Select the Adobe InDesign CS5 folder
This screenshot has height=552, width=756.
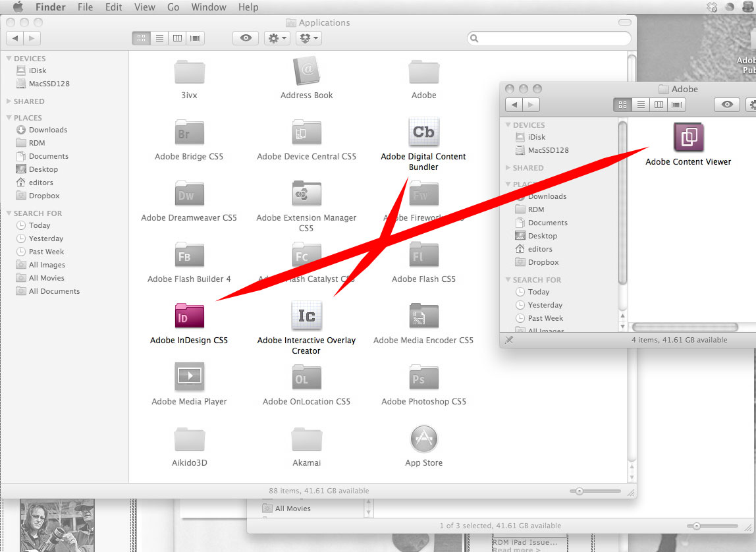click(189, 316)
